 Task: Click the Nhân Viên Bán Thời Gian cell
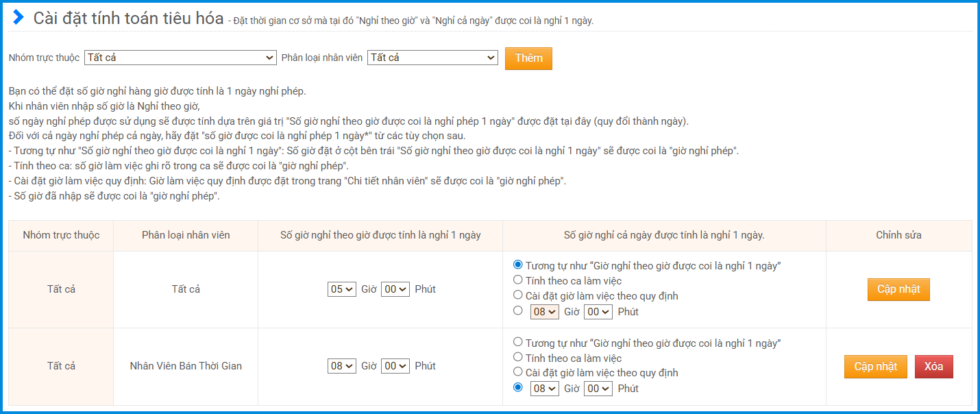pyautogui.click(x=186, y=366)
